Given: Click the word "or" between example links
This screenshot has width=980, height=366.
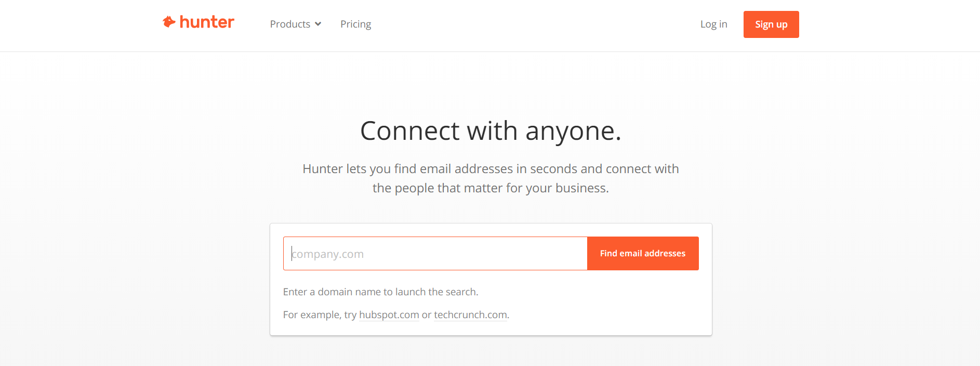Looking at the screenshot, I should (x=427, y=315).
